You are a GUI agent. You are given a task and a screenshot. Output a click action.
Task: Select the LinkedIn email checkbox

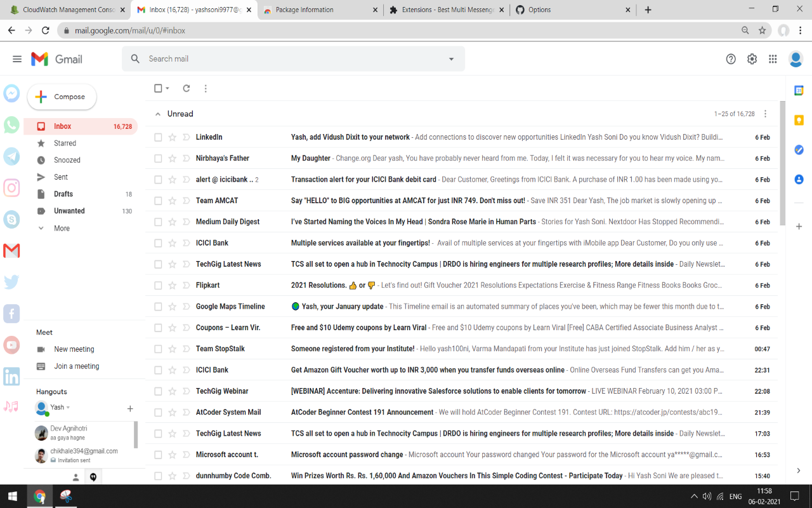158,137
